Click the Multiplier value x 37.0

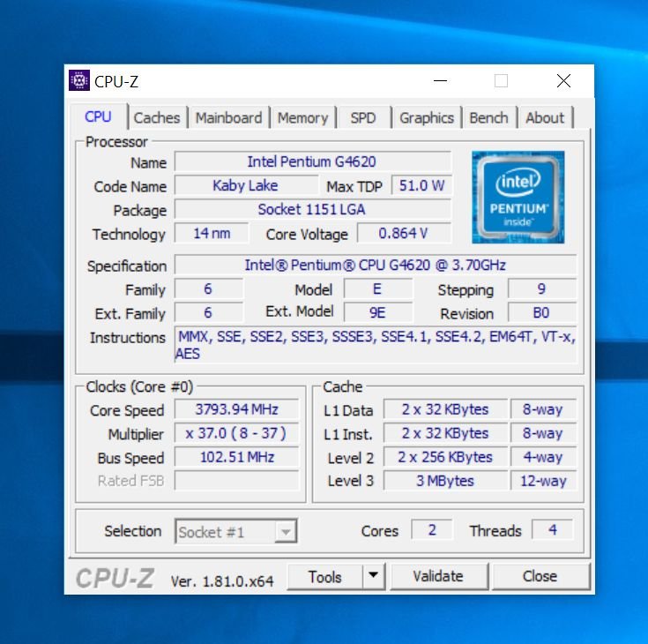(x=237, y=433)
